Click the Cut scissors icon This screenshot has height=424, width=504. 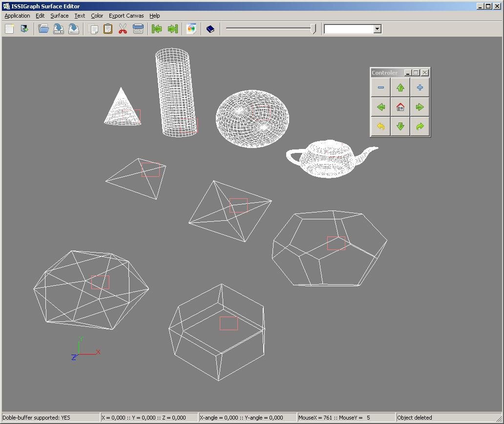pos(123,29)
